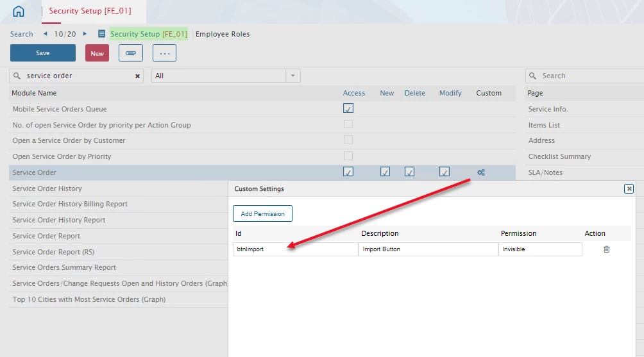Select Service Order History Billing Report

(70, 204)
